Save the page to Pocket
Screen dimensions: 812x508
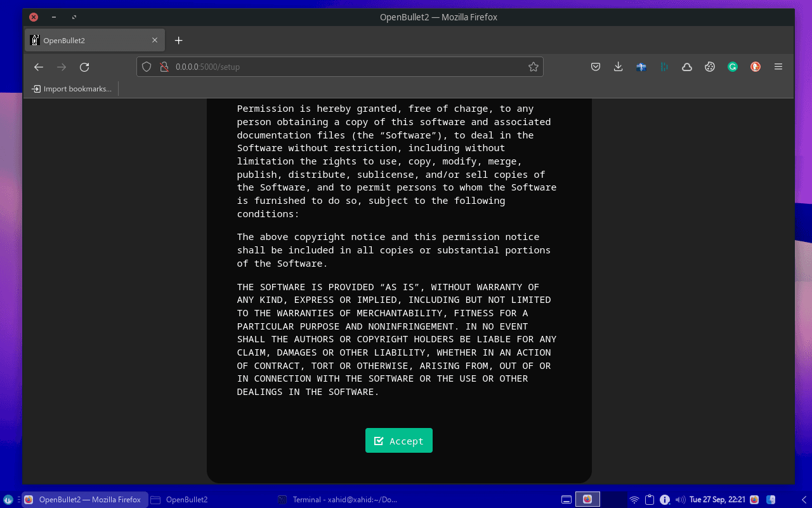click(595, 67)
